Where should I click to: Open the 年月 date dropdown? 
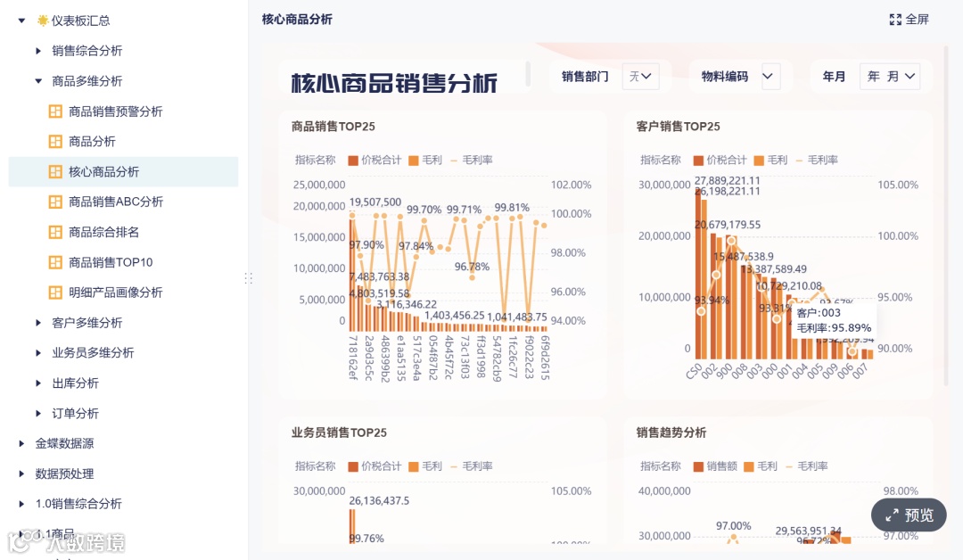click(x=890, y=76)
